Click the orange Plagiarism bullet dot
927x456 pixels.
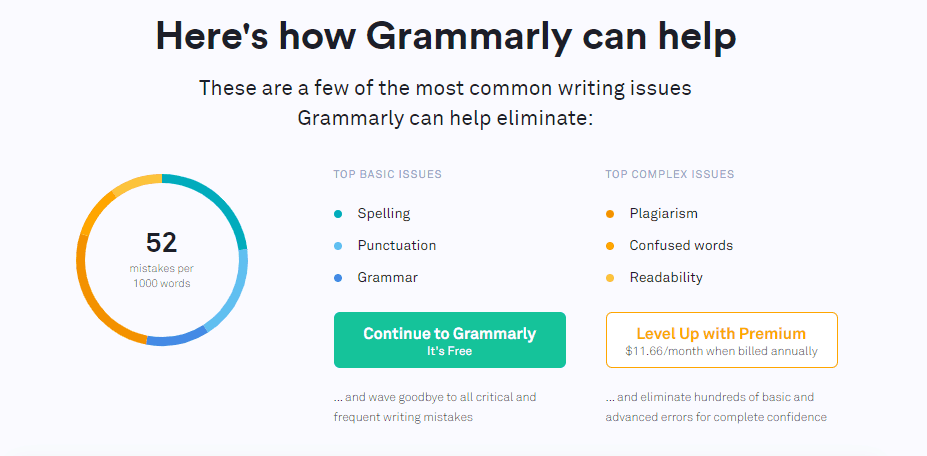(610, 214)
